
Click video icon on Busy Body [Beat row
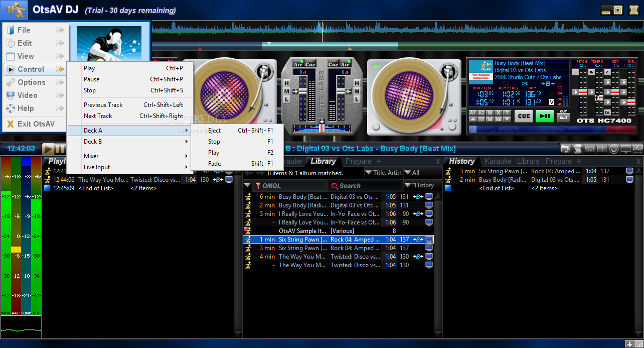pos(429,197)
